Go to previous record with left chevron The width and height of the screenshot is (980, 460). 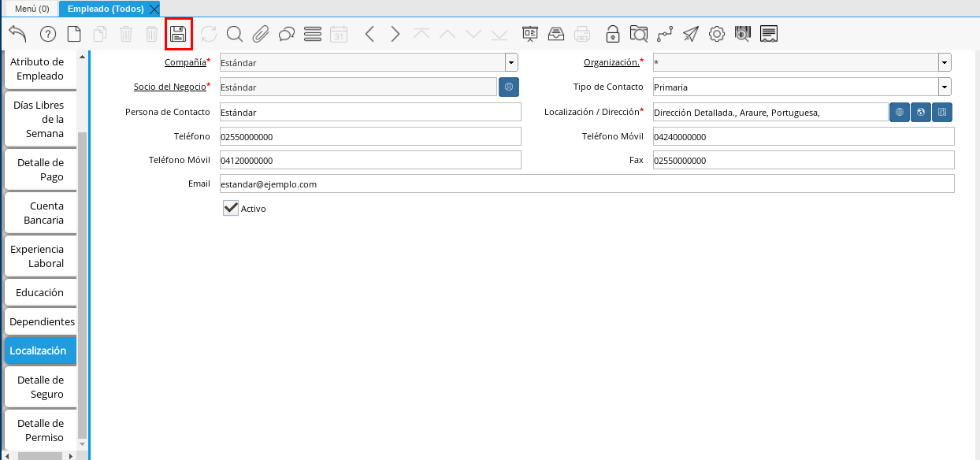(x=369, y=34)
